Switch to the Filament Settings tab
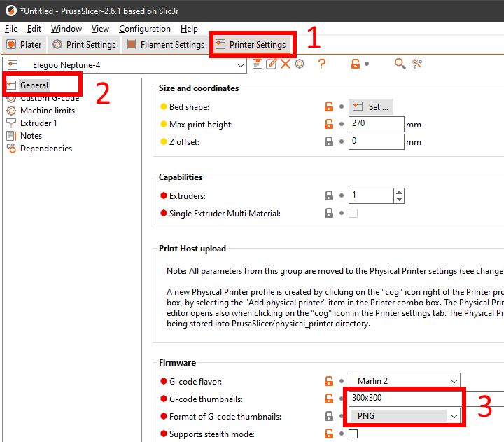Screen dimensions: 504x442 165,44
